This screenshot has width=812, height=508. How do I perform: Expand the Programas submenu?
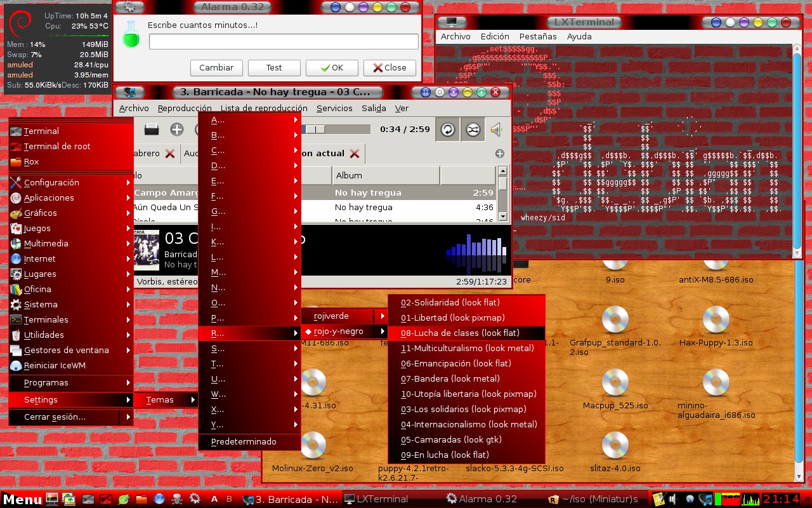[70, 383]
